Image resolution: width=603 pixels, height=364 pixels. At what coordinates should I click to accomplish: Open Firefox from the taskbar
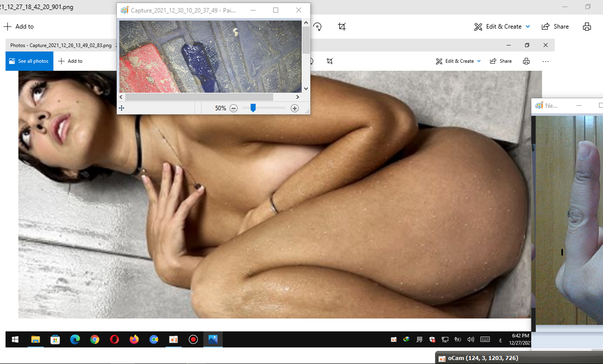[134, 339]
